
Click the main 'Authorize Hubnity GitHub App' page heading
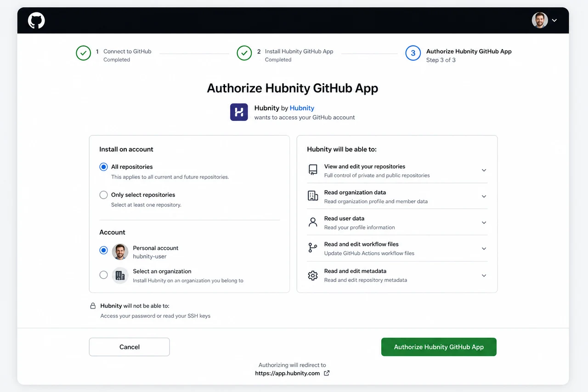pyautogui.click(x=293, y=88)
